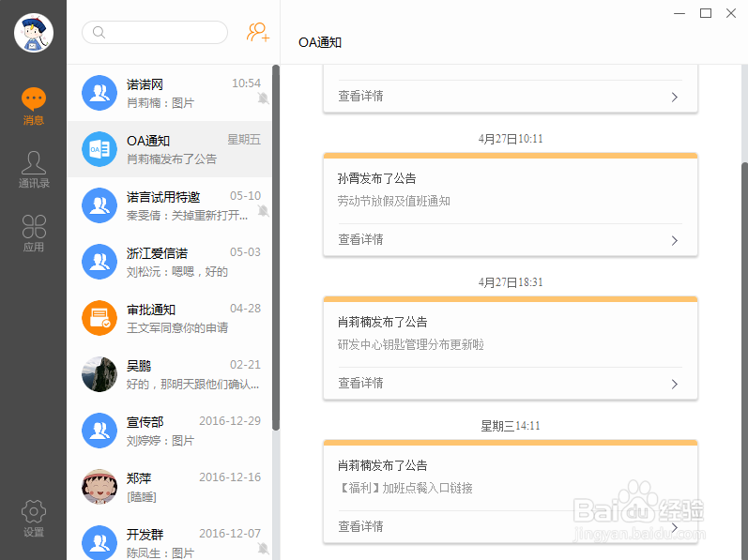The image size is (748, 560).
Task: Click 查看详情 under 加班点餐入口链接 announcement
Action: (361, 526)
